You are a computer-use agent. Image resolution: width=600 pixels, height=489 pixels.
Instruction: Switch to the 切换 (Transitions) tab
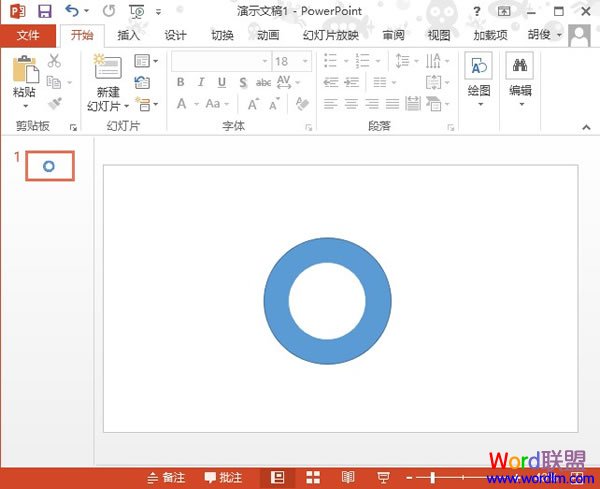tap(222, 36)
